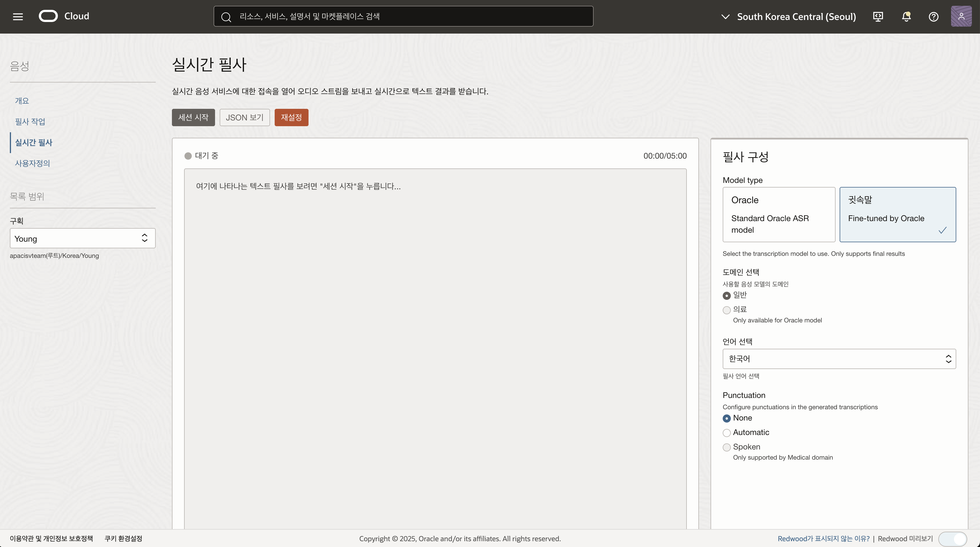Open the 한국어 language selection dropdown

point(839,359)
